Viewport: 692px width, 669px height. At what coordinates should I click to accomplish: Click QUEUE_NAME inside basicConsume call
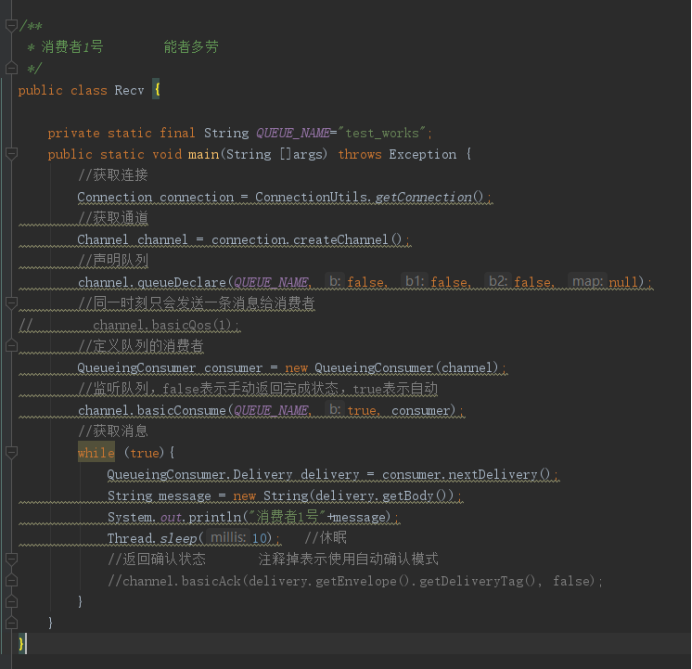pos(271,410)
